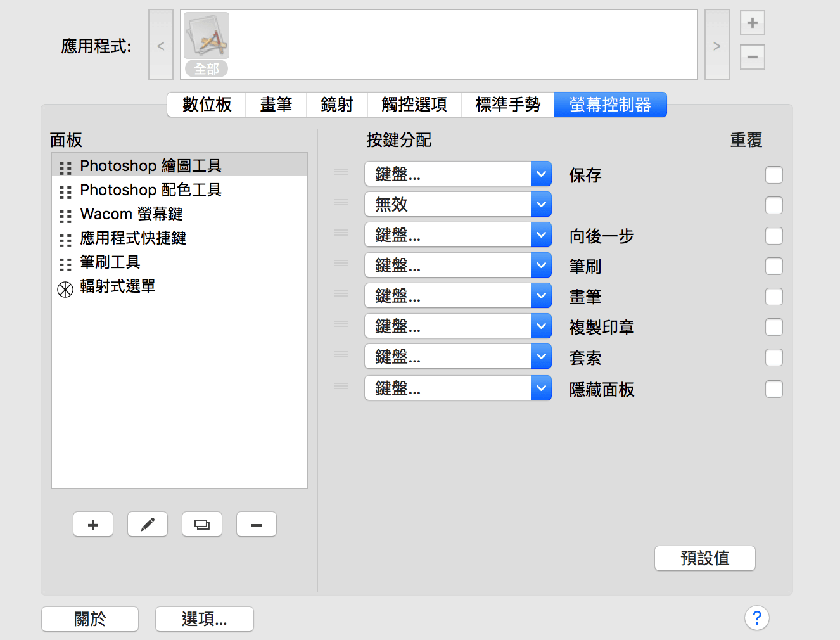840x640 pixels.
Task: Open key assignment dropdown for 畫筆
Action: point(458,295)
